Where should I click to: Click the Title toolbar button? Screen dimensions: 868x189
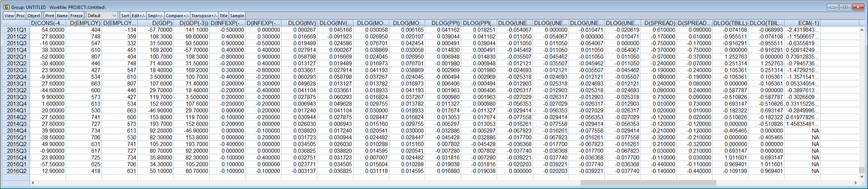click(223, 16)
